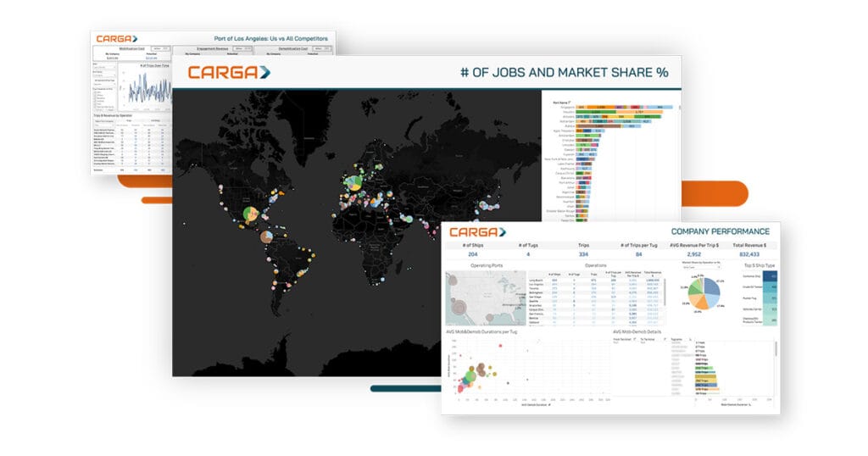Click the CARGA logo on Port of Los Angeles dashboard
This screenshot has width=868, height=456.
coord(118,38)
